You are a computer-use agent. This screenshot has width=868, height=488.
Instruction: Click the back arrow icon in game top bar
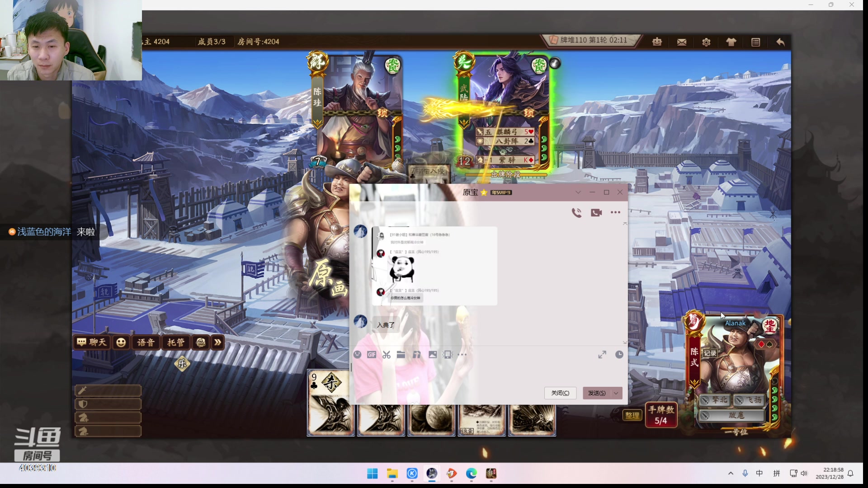click(780, 42)
